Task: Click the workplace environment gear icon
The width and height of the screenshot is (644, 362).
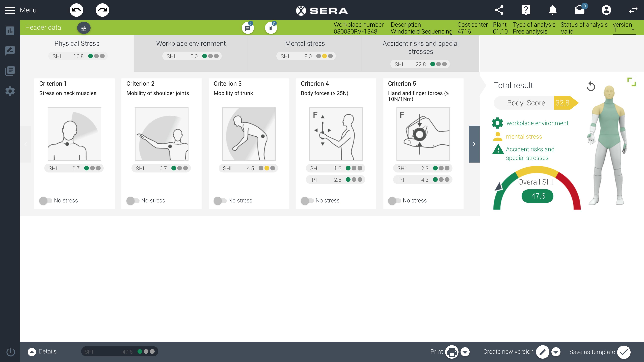Action: (x=497, y=123)
